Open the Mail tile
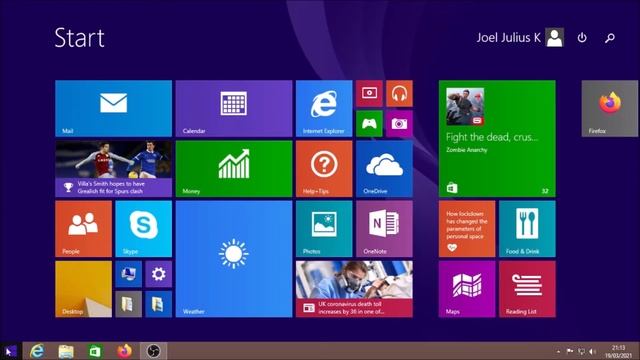 tap(113, 108)
